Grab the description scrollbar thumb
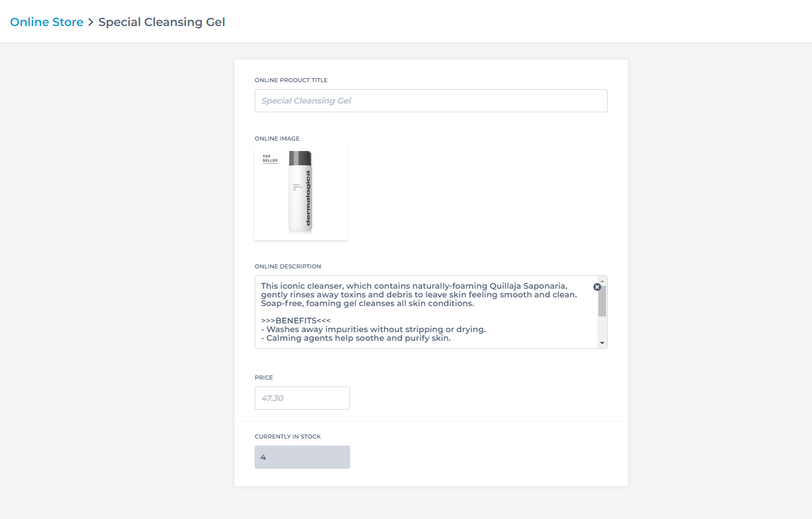Viewport: 812px width, 519px height. 602,301
